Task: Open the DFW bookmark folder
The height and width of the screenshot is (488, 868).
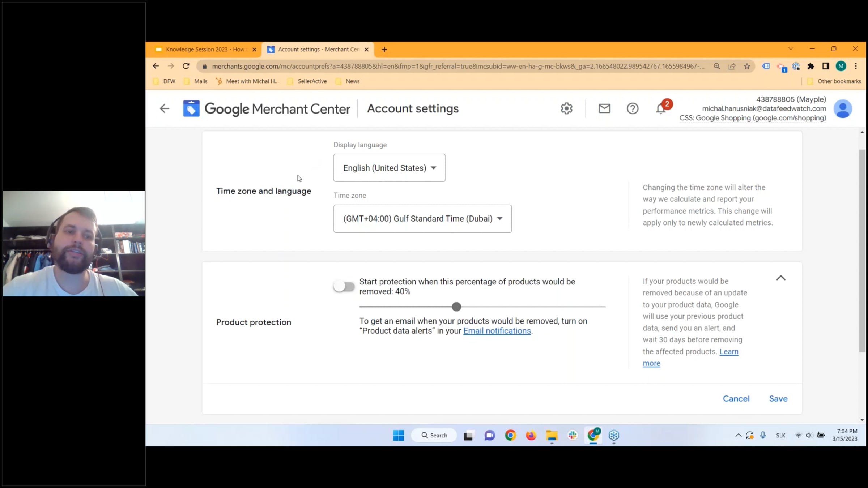Action: click(165, 81)
